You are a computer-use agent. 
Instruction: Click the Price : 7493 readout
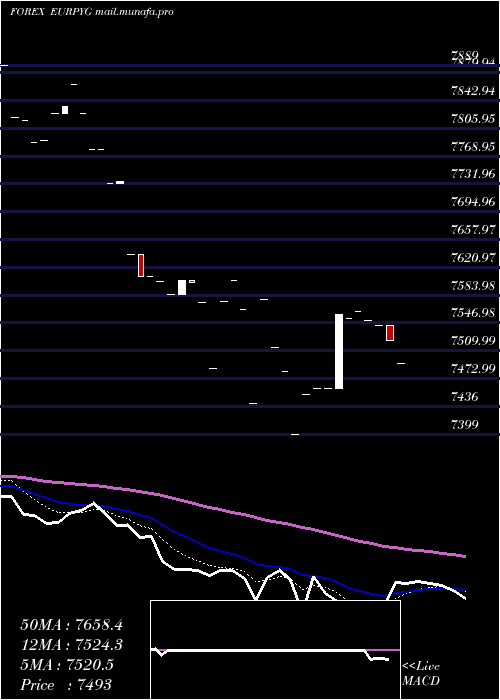(x=66, y=684)
